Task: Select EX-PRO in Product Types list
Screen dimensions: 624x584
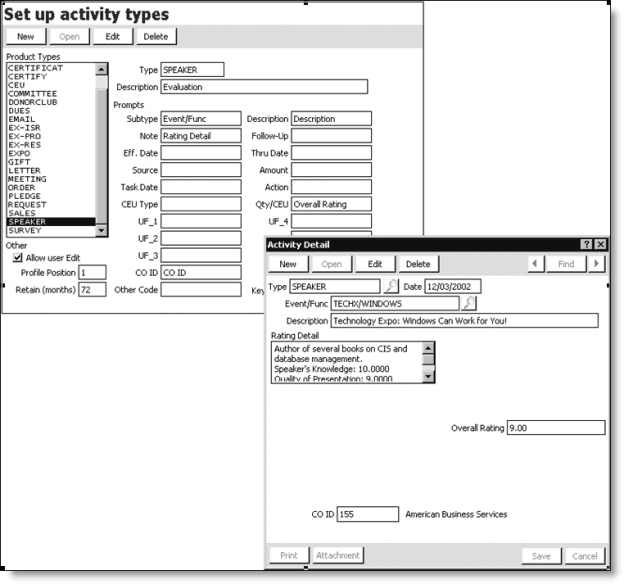Action: click(51, 136)
